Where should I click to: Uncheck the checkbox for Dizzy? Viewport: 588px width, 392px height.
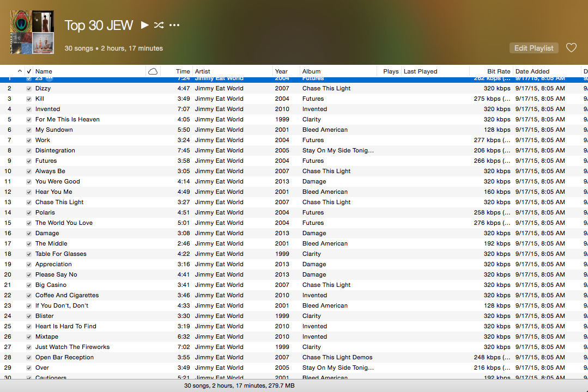(x=29, y=88)
